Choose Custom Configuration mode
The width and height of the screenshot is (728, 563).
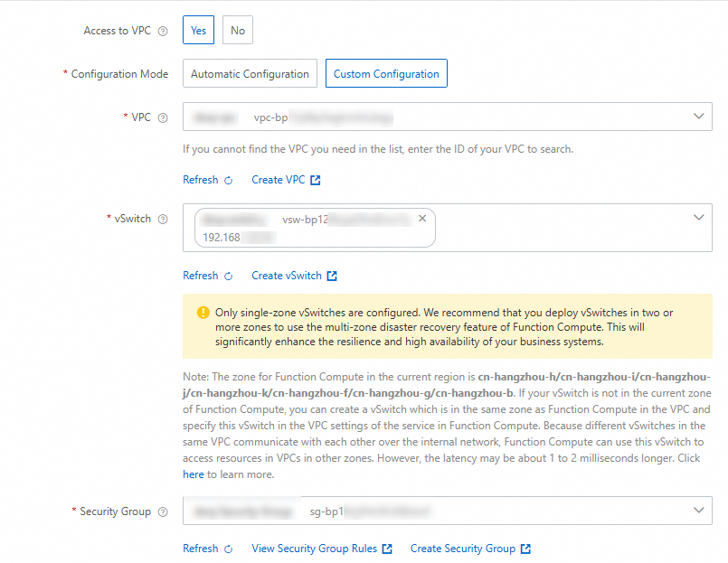pyautogui.click(x=386, y=73)
